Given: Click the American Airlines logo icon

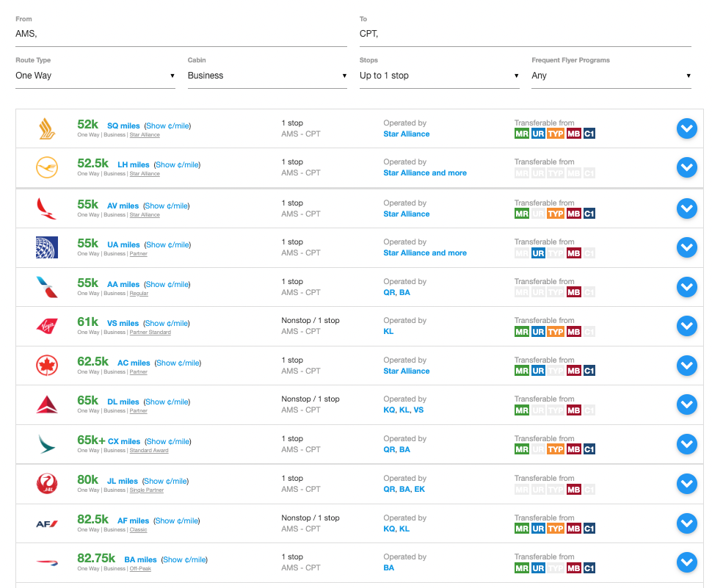Looking at the screenshot, I should point(47,287).
